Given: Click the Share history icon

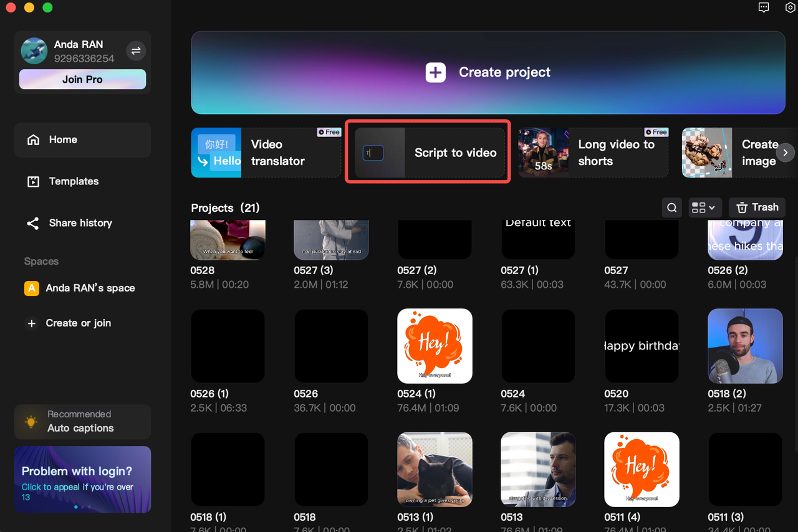Looking at the screenshot, I should point(32,222).
